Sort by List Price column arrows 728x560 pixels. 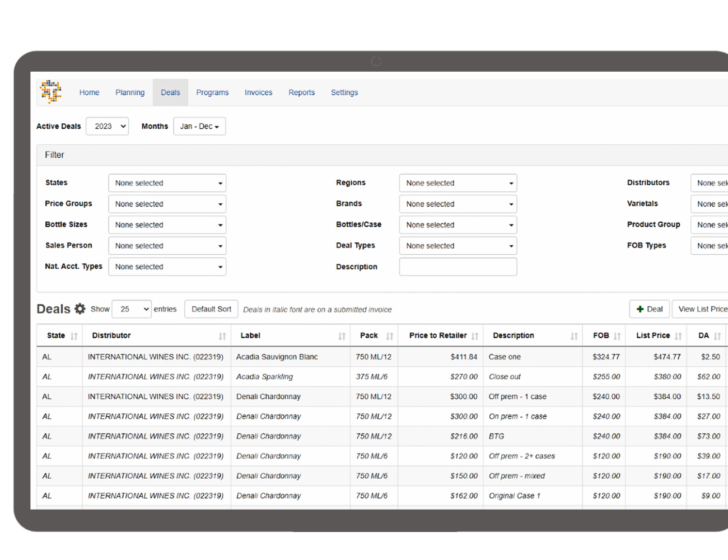tap(678, 336)
